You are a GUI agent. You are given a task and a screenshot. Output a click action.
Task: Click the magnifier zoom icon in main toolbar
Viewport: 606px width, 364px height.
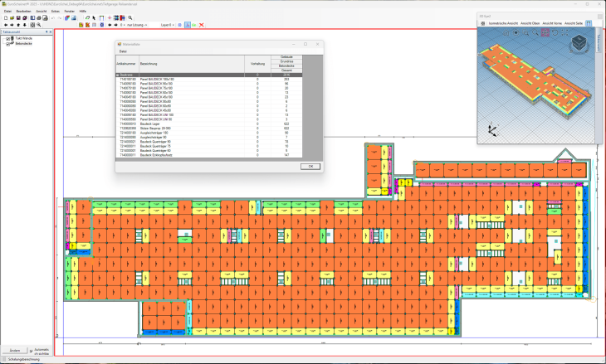pyautogui.click(x=39, y=25)
